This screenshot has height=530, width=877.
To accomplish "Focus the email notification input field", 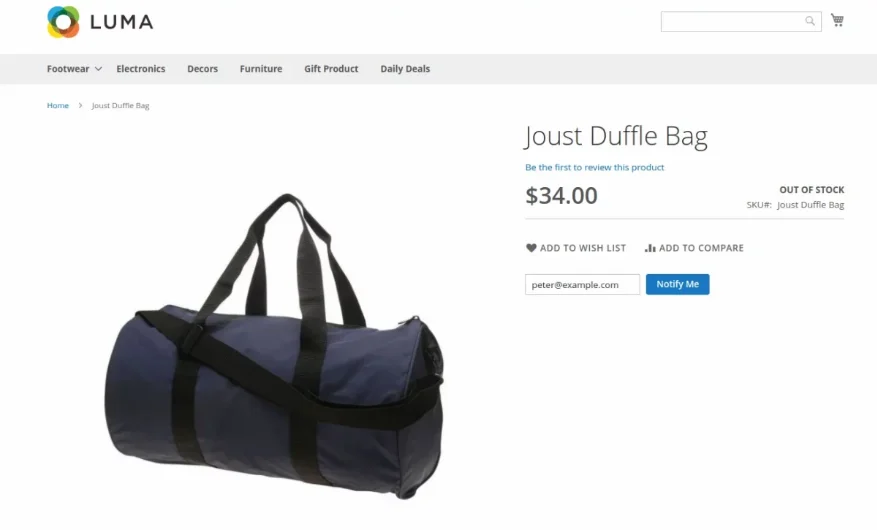I will (x=582, y=284).
